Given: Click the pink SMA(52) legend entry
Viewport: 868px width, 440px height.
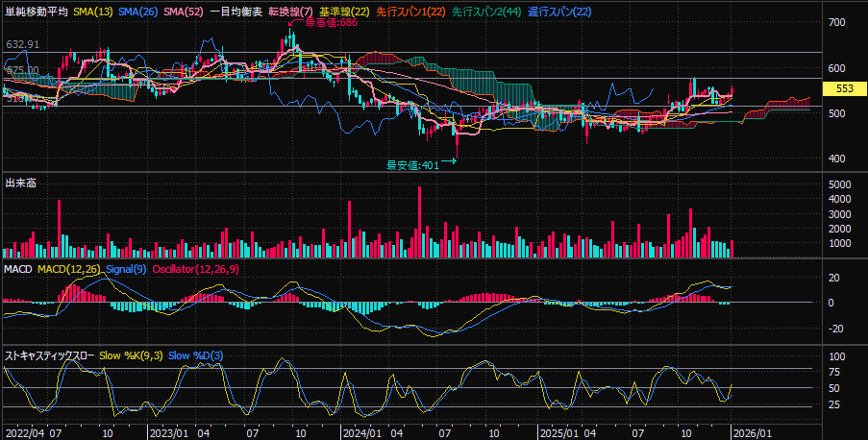Looking at the screenshot, I should coord(183,12).
